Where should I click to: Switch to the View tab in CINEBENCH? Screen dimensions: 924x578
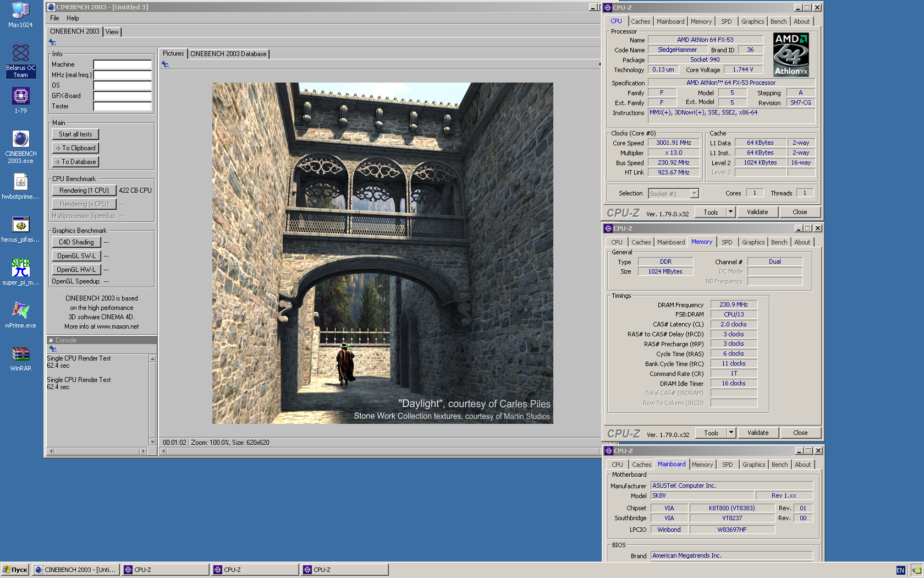tap(112, 32)
